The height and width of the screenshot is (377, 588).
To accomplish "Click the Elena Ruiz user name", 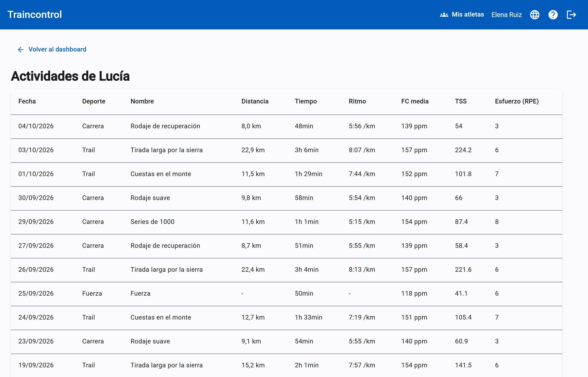I will [x=506, y=15].
